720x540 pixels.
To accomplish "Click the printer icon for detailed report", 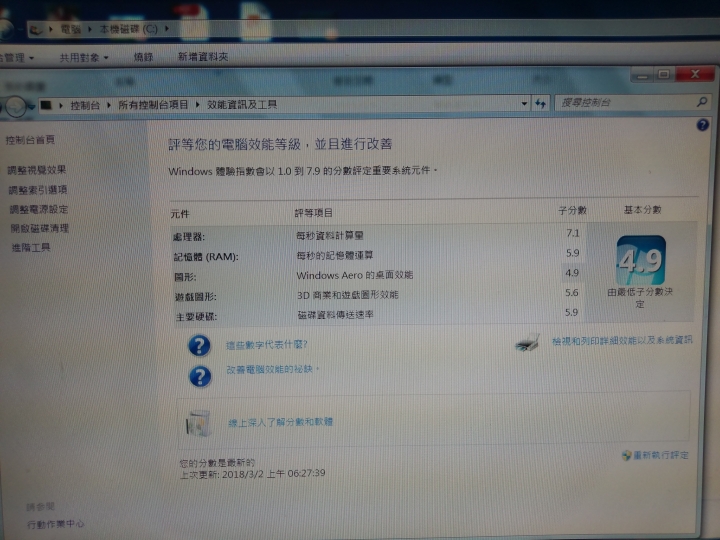I will coord(527,342).
